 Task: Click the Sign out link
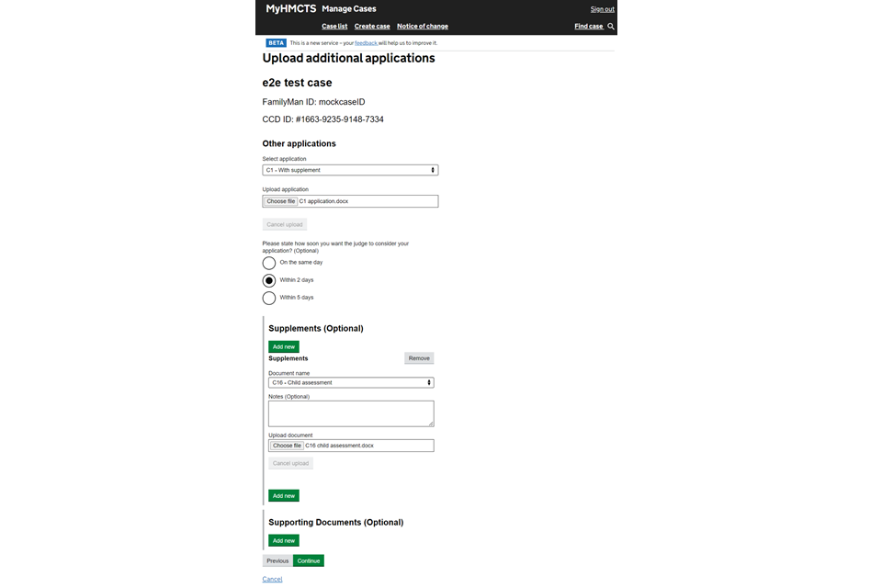coord(602,9)
